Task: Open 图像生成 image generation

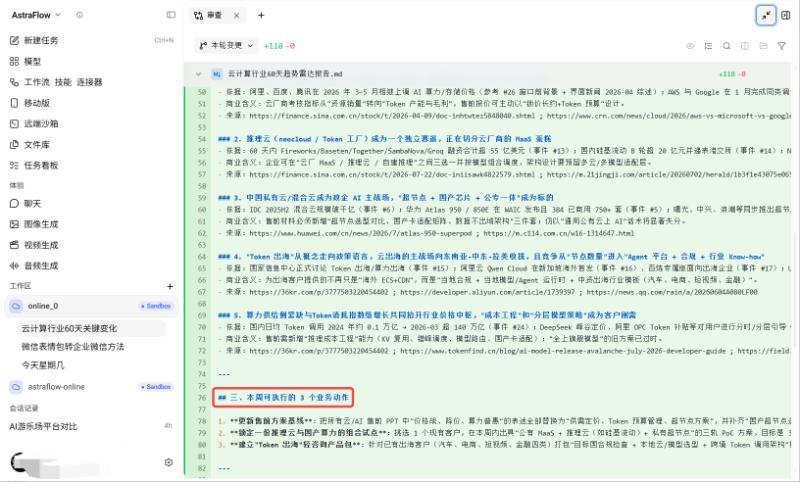Action: click(41, 224)
